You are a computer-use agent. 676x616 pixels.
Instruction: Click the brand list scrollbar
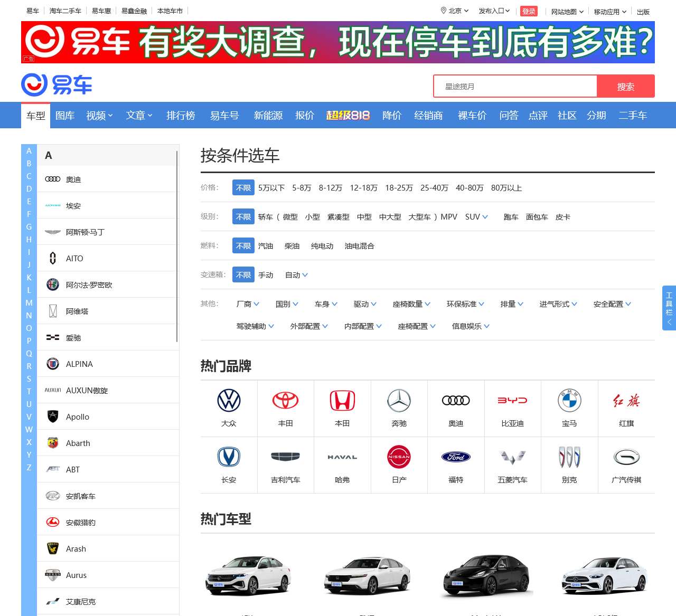177,246
